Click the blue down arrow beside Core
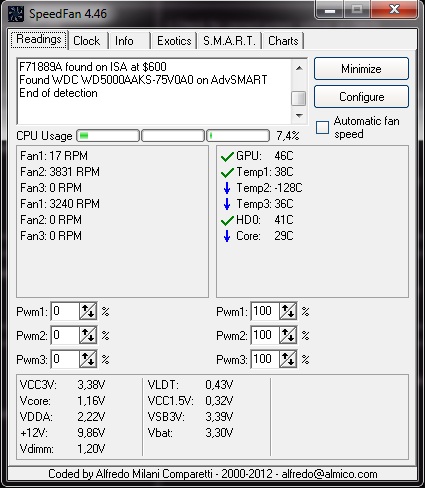 tap(227, 236)
